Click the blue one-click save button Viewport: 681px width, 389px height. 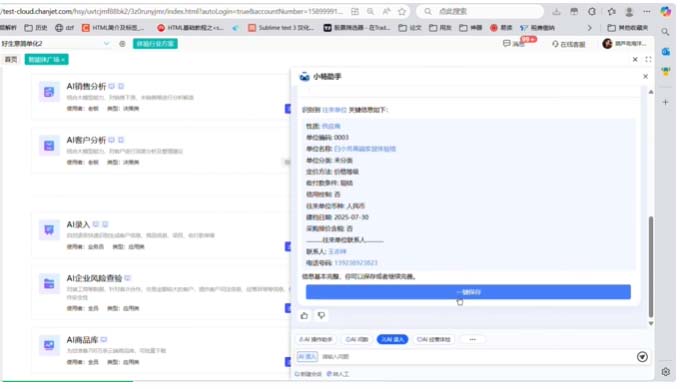click(x=468, y=292)
